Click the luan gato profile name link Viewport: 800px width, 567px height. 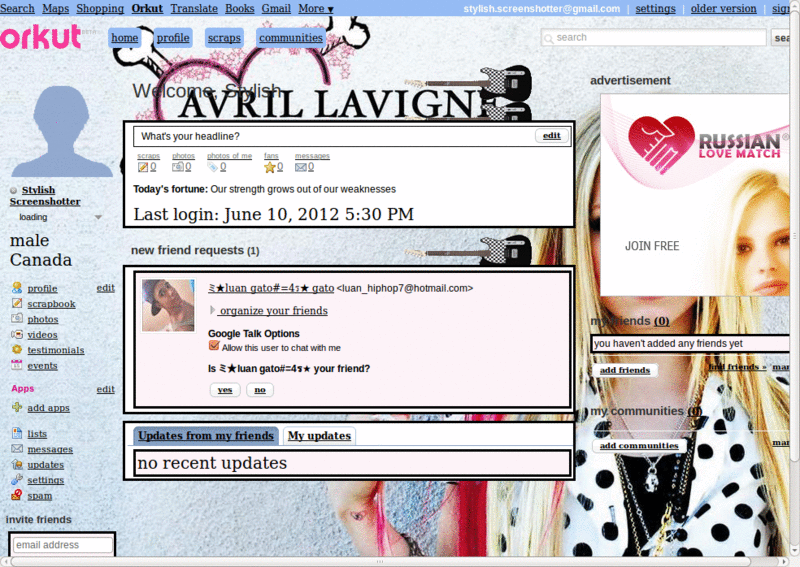pyautogui.click(x=271, y=288)
